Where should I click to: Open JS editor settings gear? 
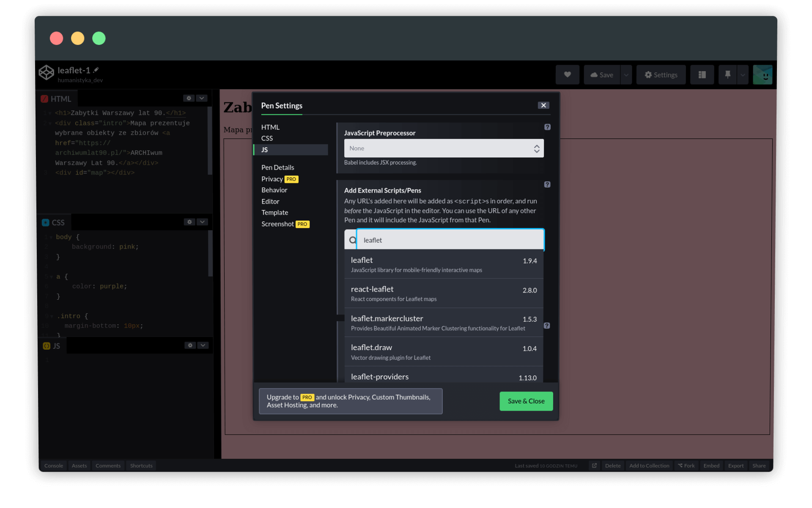(190, 345)
